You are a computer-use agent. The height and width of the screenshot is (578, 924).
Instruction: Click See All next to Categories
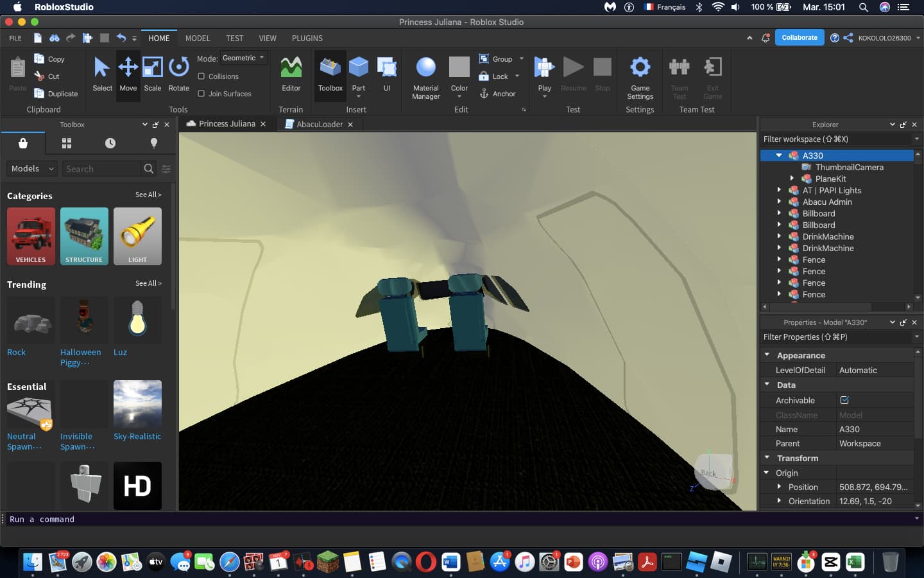click(148, 195)
